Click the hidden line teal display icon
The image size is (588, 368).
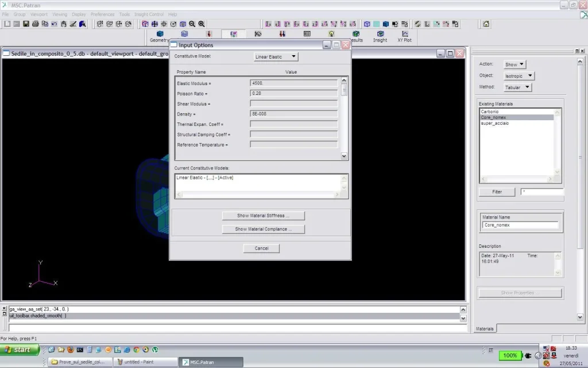[x=376, y=24]
